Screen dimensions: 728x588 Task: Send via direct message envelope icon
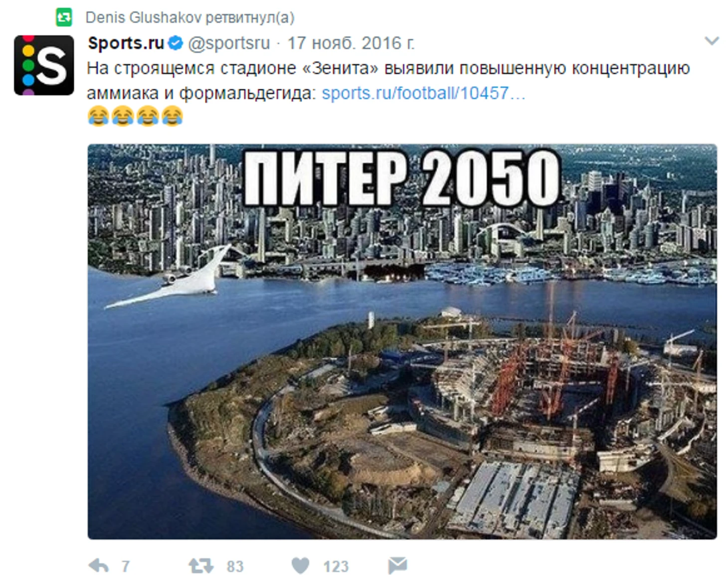tap(397, 566)
